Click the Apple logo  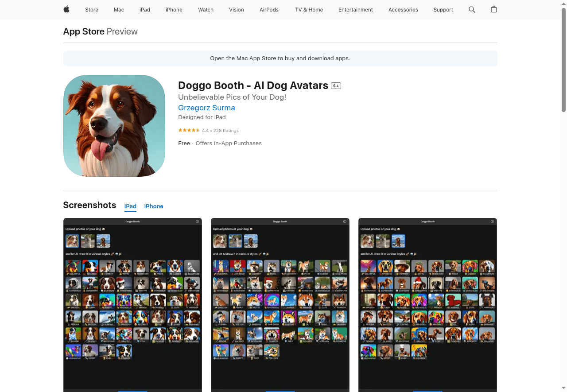coord(66,10)
